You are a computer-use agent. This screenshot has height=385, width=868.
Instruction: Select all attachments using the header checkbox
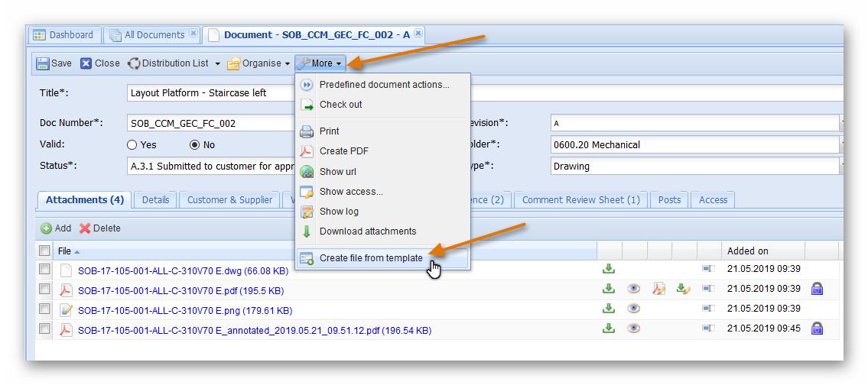[44, 251]
